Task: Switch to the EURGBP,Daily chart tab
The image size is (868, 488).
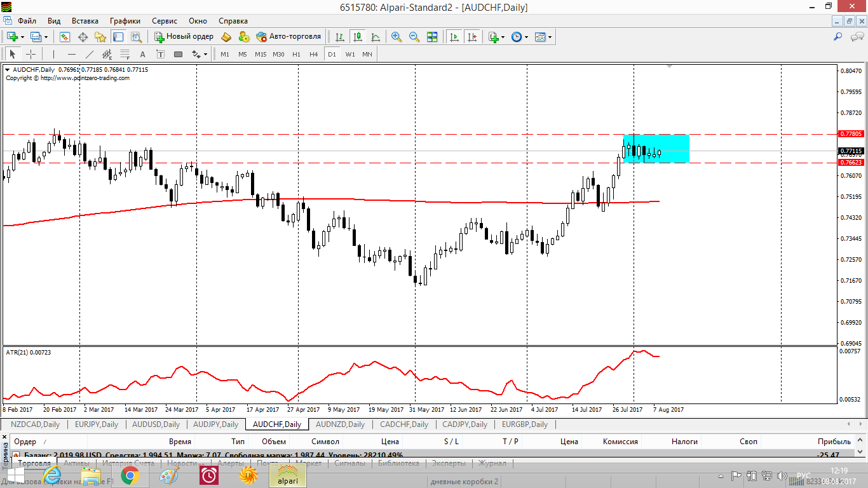Action: click(525, 424)
